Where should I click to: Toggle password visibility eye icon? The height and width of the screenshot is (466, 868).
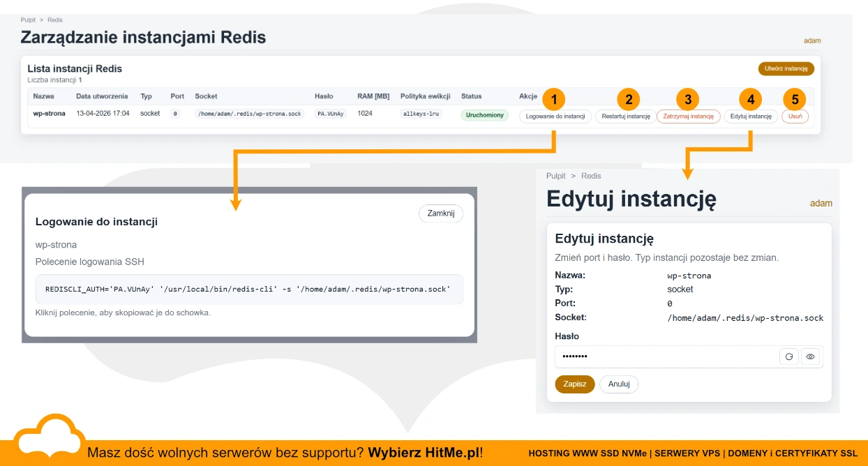coord(810,356)
